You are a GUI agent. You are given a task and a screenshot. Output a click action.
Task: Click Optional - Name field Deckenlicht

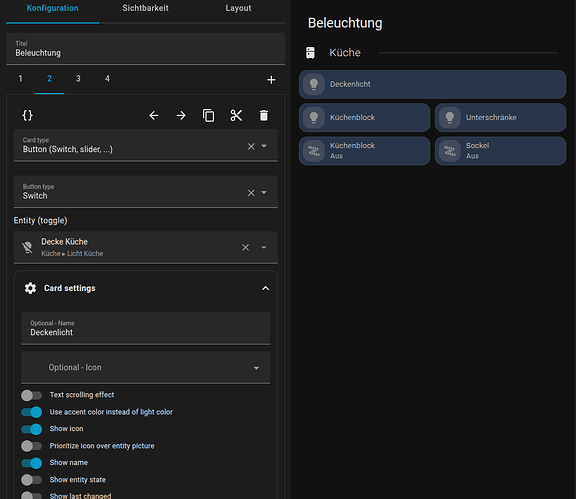tap(145, 329)
